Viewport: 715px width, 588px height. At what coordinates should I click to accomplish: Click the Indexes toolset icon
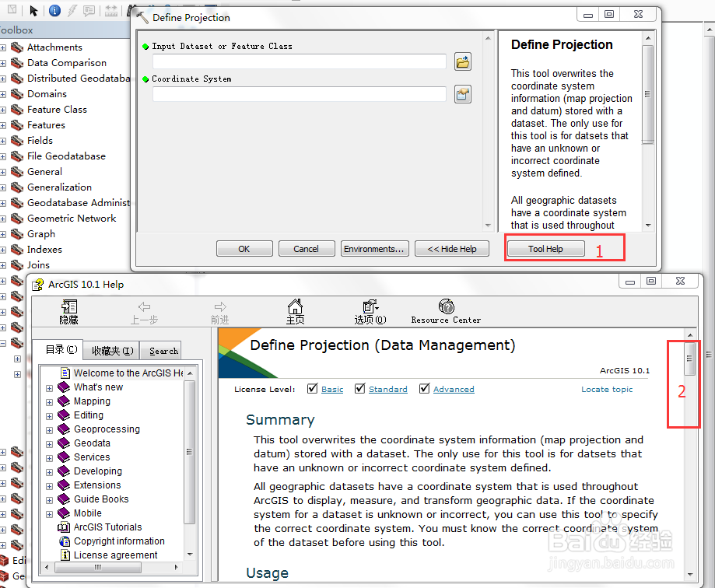pos(17,250)
